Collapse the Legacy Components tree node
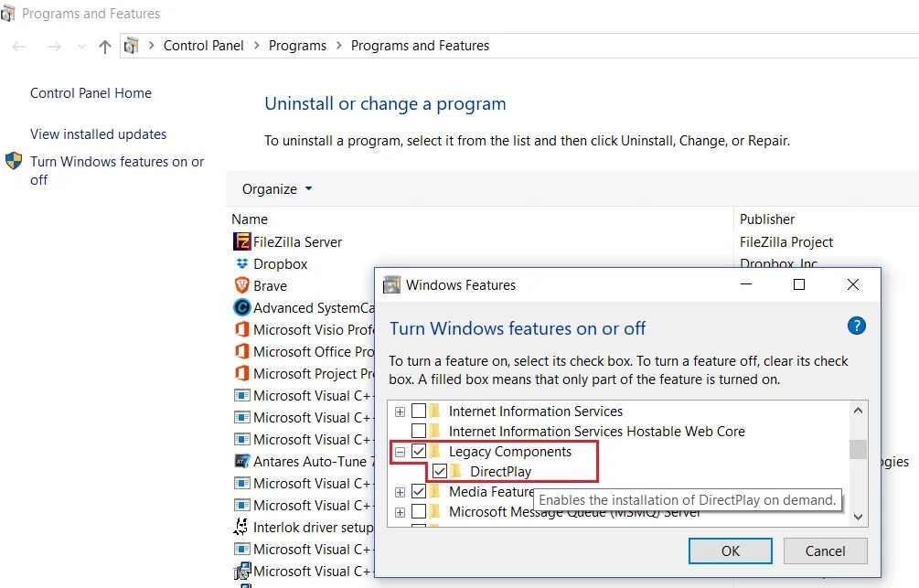Image resolution: width=919 pixels, height=588 pixels. (x=400, y=452)
